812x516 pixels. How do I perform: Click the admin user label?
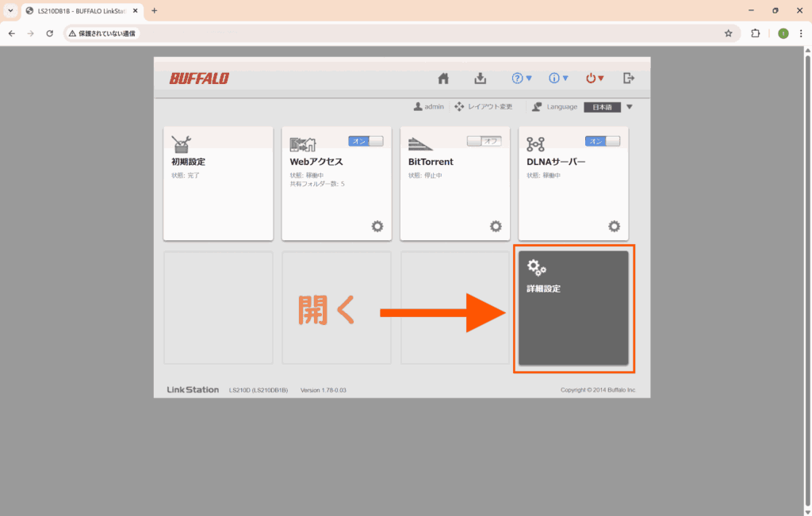[x=429, y=107]
